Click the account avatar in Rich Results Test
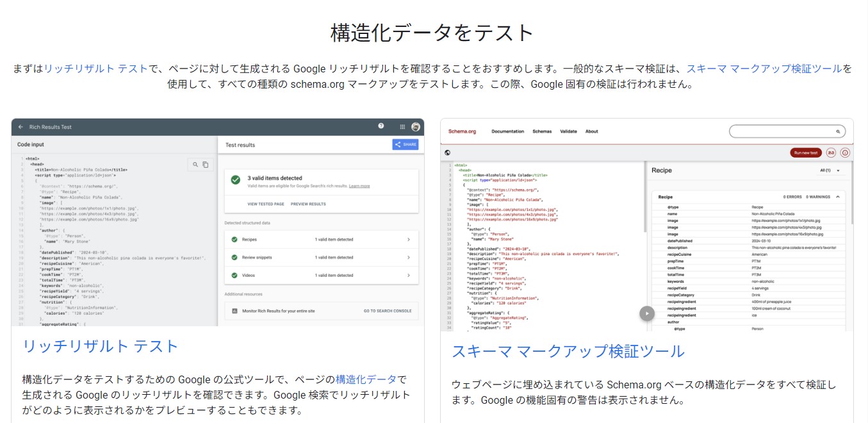 416,127
